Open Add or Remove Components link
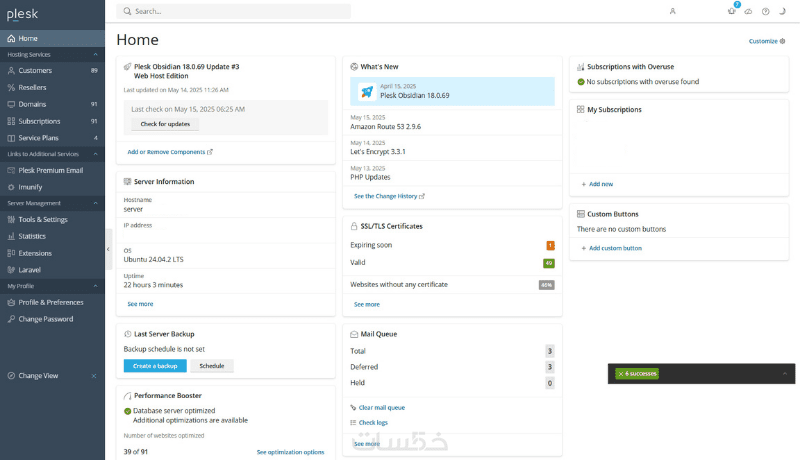 [x=170, y=152]
